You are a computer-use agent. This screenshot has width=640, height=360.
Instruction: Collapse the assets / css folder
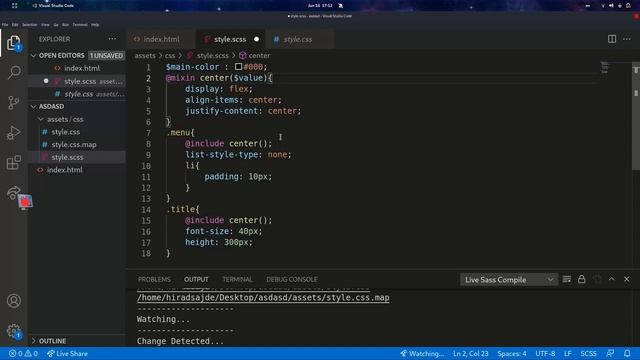coord(41,119)
